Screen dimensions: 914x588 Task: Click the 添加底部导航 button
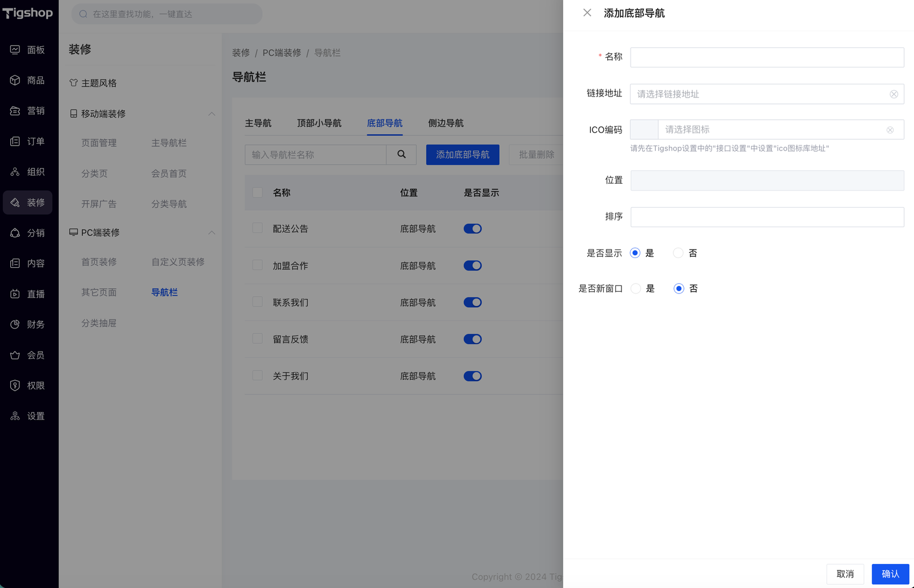point(463,155)
